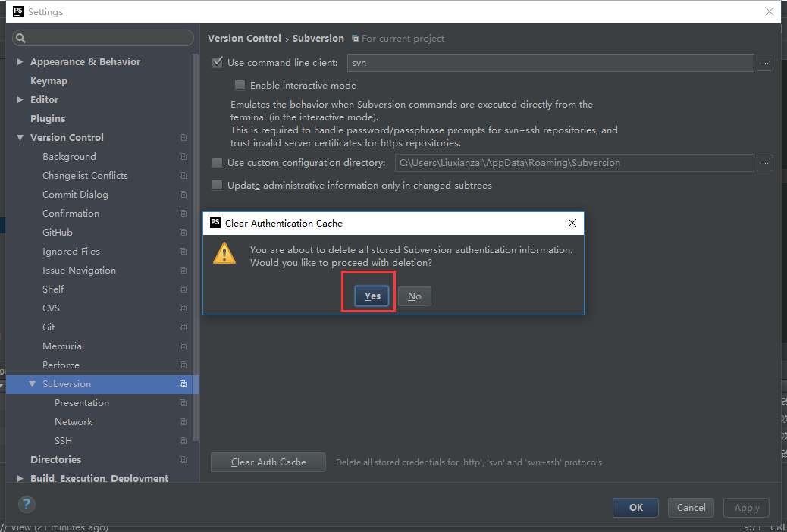Click project-level icon beside Presentation
The width and height of the screenshot is (787, 532).
point(183,403)
